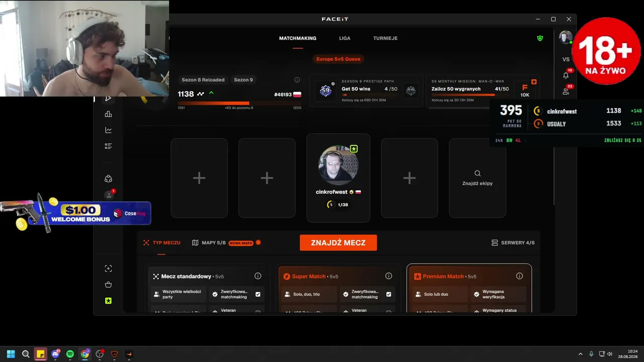Click the green star premium icon in sidebar
The height and width of the screenshot is (362, 644).
click(x=108, y=301)
